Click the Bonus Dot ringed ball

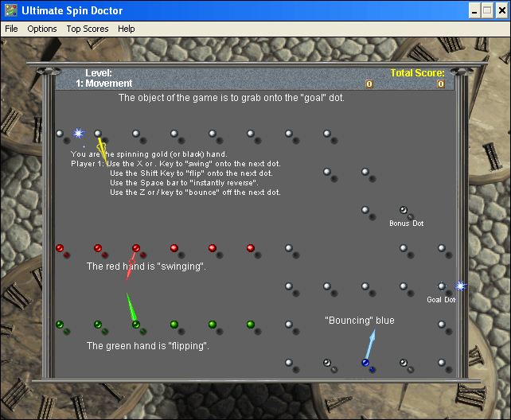click(x=403, y=210)
